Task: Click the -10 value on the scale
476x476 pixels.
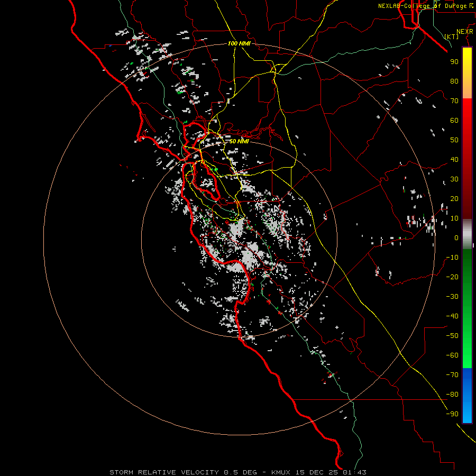Action: [452, 258]
